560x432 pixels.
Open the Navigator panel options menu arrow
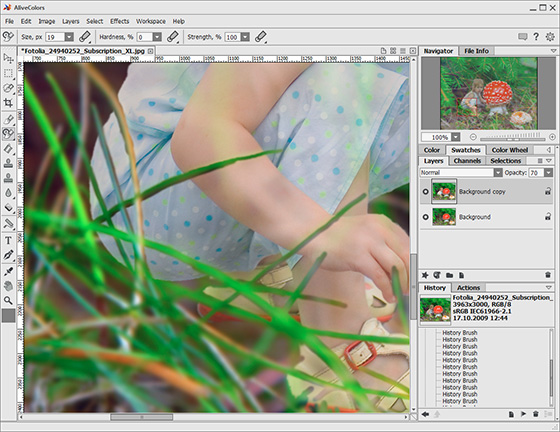pos(553,51)
